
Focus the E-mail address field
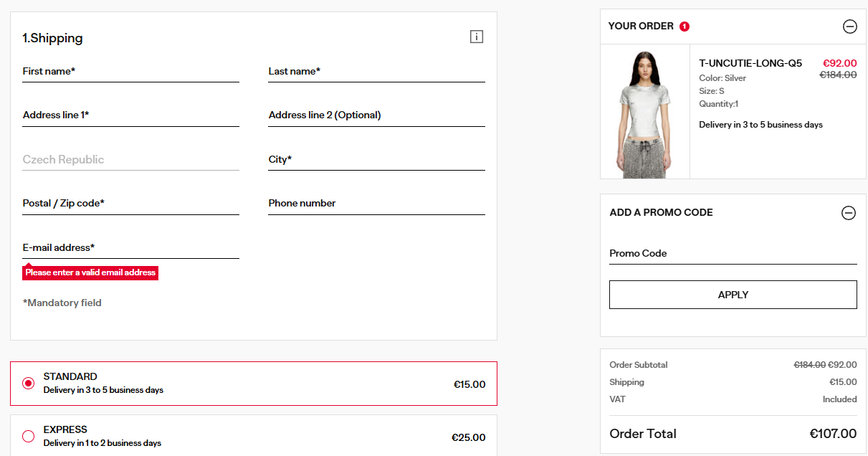[x=130, y=248]
